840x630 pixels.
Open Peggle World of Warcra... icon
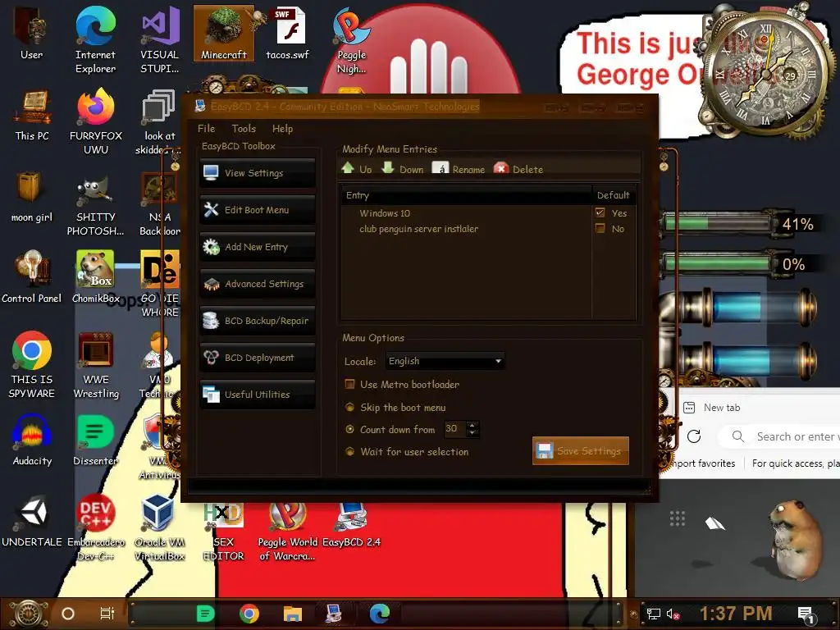288,532
